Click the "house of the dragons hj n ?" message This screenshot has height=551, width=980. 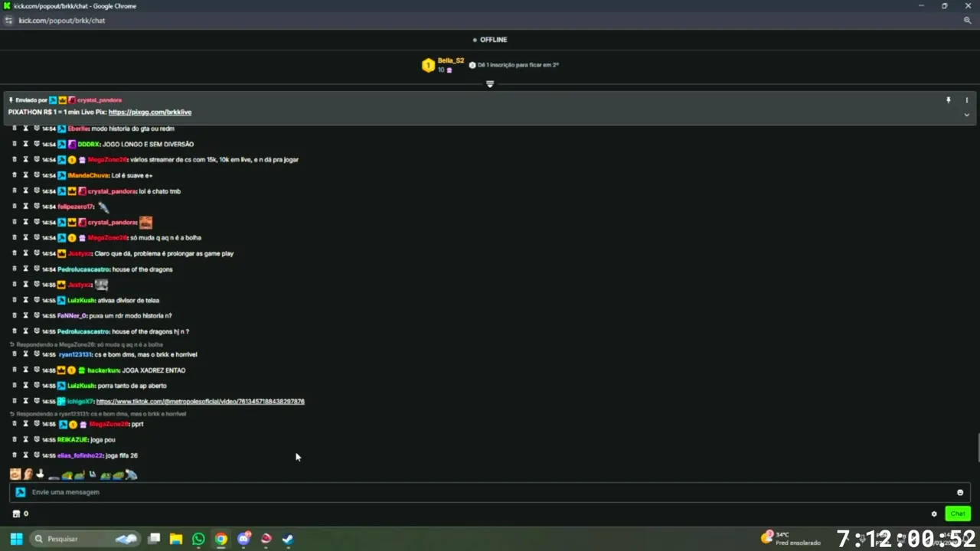pyautogui.click(x=150, y=331)
